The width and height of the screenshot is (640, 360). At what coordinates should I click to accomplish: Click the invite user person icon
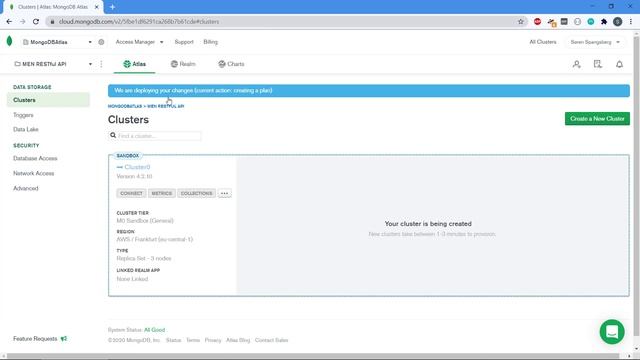[576, 64]
